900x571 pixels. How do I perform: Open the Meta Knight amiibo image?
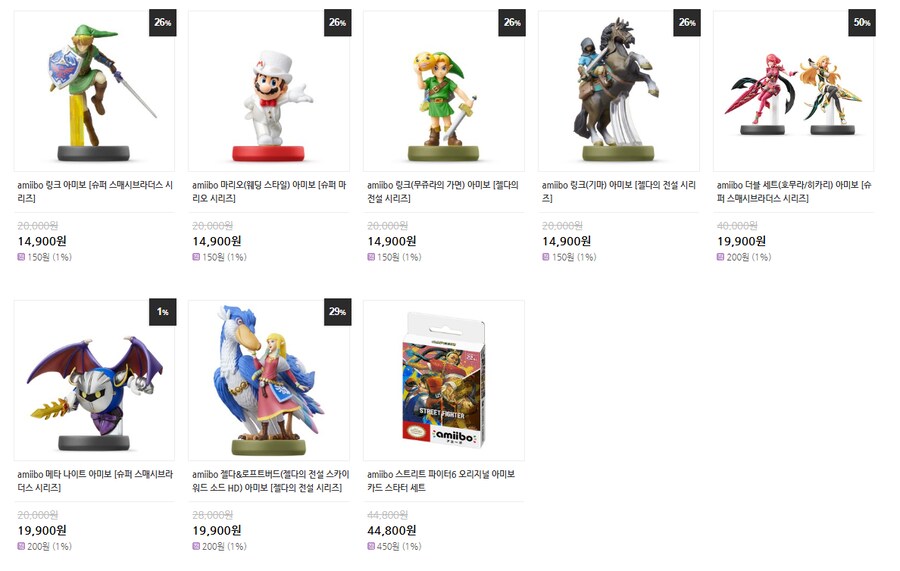point(94,380)
